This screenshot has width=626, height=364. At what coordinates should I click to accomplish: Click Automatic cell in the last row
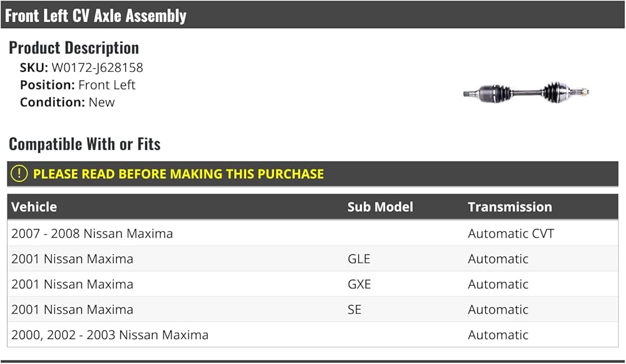coord(498,335)
